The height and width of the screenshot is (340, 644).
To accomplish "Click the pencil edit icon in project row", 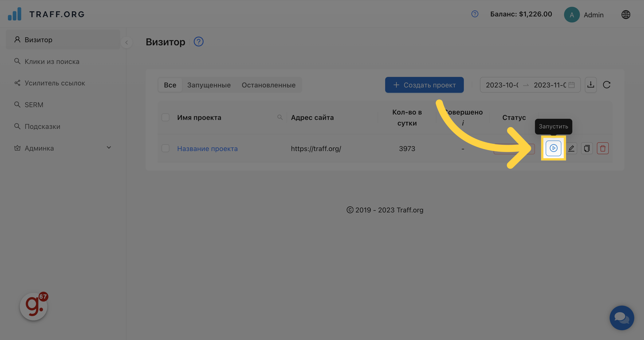I will [x=571, y=148].
